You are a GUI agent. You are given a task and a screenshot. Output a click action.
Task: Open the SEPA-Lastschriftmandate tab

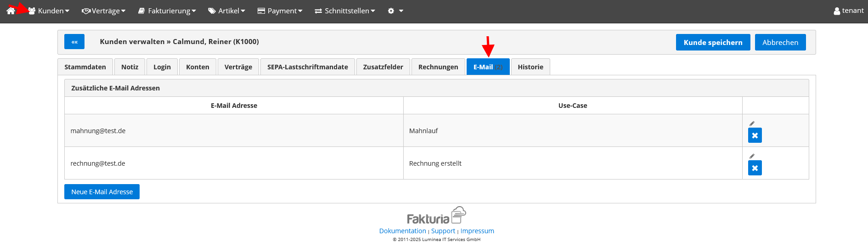[x=307, y=67]
